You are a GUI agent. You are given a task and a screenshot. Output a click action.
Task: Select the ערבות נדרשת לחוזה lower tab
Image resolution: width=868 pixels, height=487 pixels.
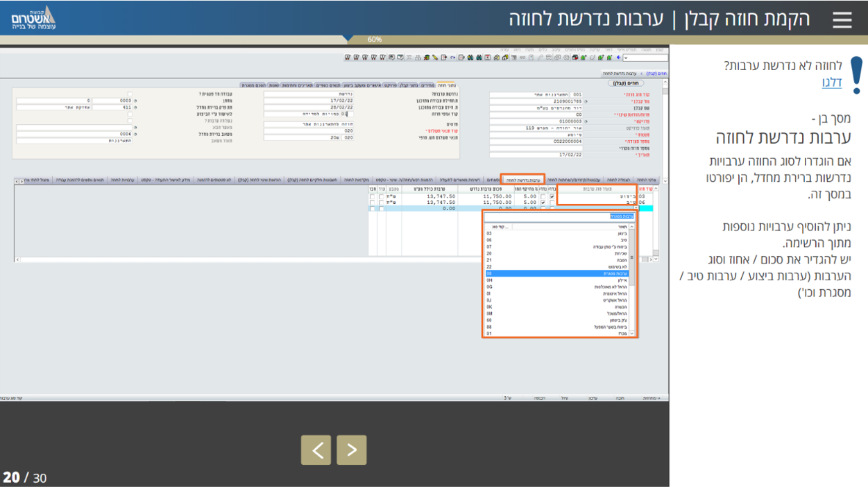522,180
